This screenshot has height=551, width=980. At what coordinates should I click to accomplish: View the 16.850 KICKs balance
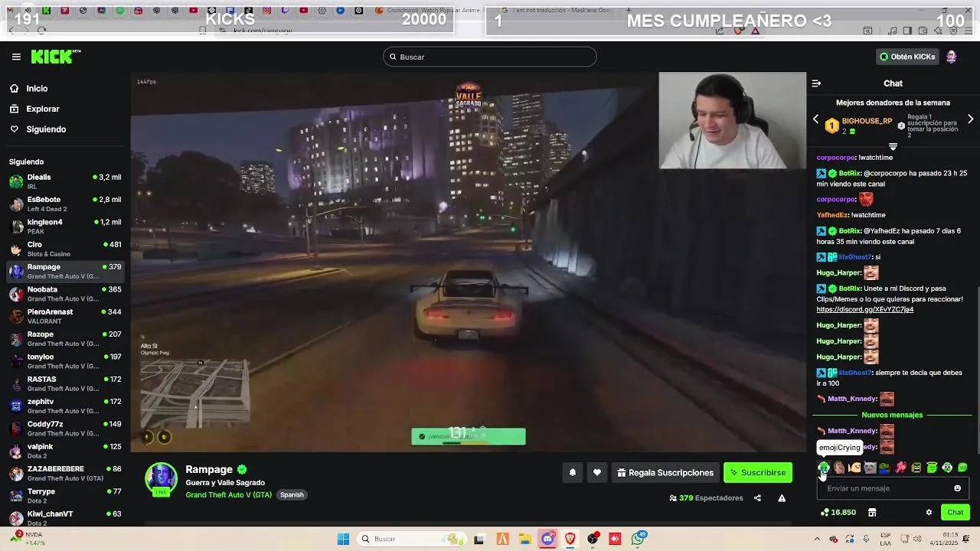click(x=838, y=512)
